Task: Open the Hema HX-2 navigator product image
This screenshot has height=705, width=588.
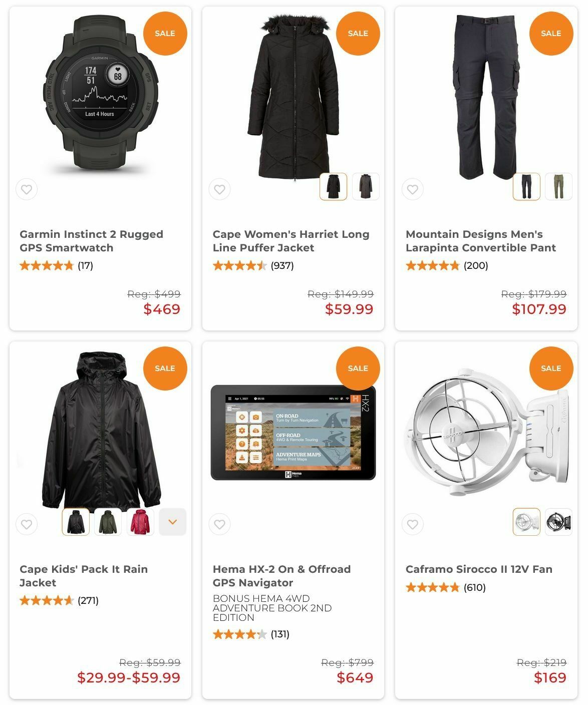Action: coord(293,433)
